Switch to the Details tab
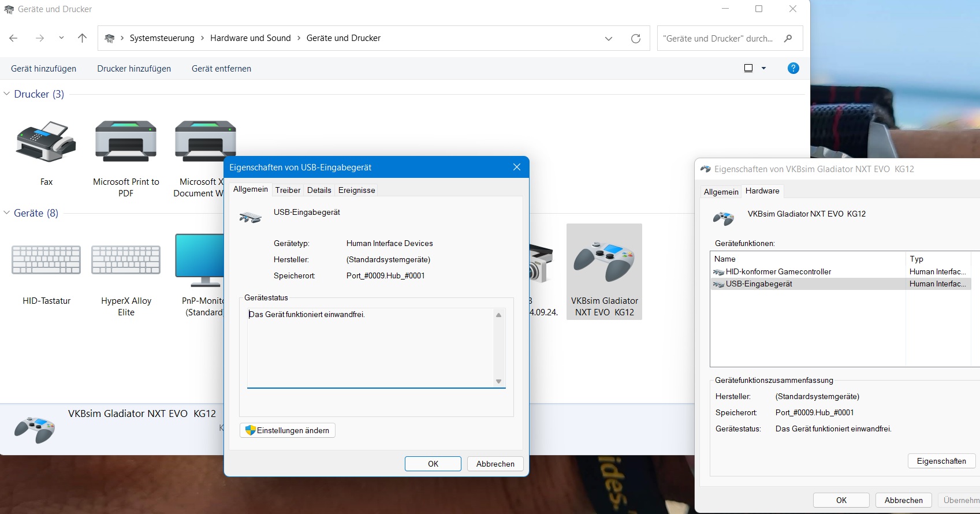The height and width of the screenshot is (514, 980). click(x=319, y=190)
